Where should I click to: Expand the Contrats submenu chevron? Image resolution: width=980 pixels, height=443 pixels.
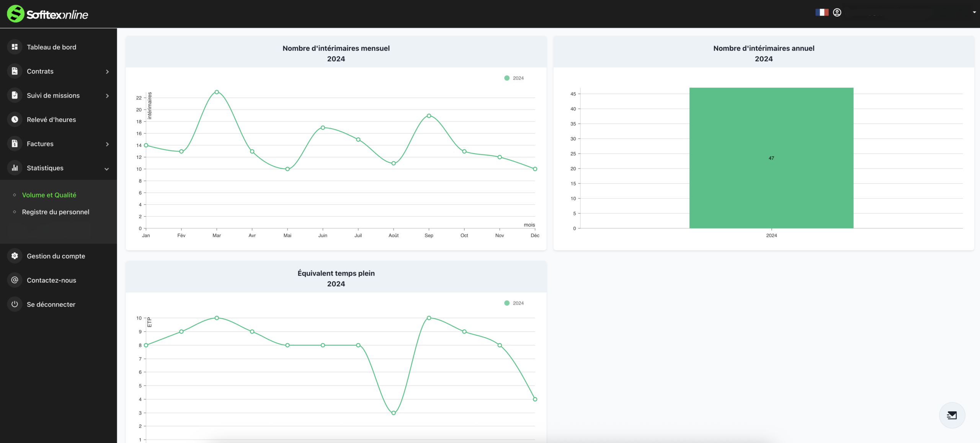(x=107, y=72)
